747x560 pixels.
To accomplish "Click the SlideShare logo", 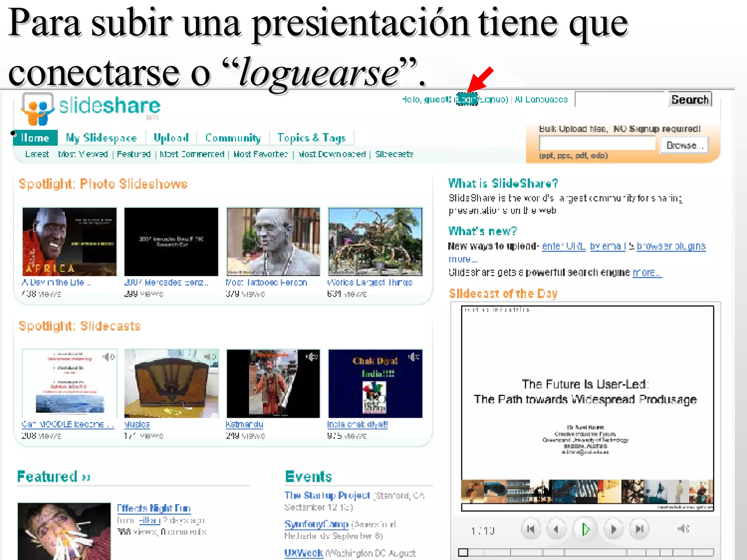I will [x=91, y=108].
